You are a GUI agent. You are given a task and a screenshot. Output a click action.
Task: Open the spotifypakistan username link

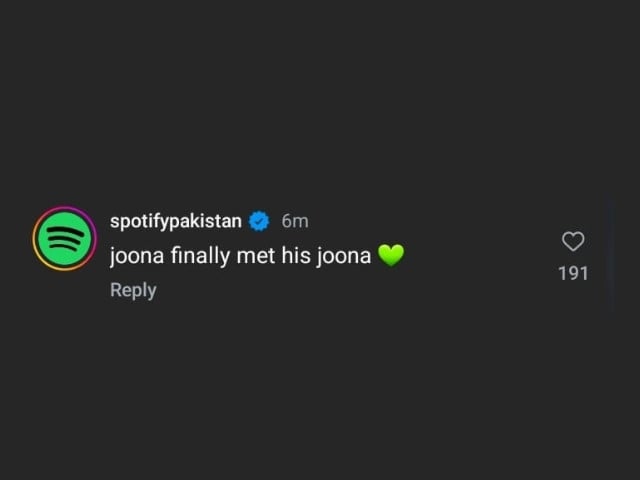[x=176, y=222]
